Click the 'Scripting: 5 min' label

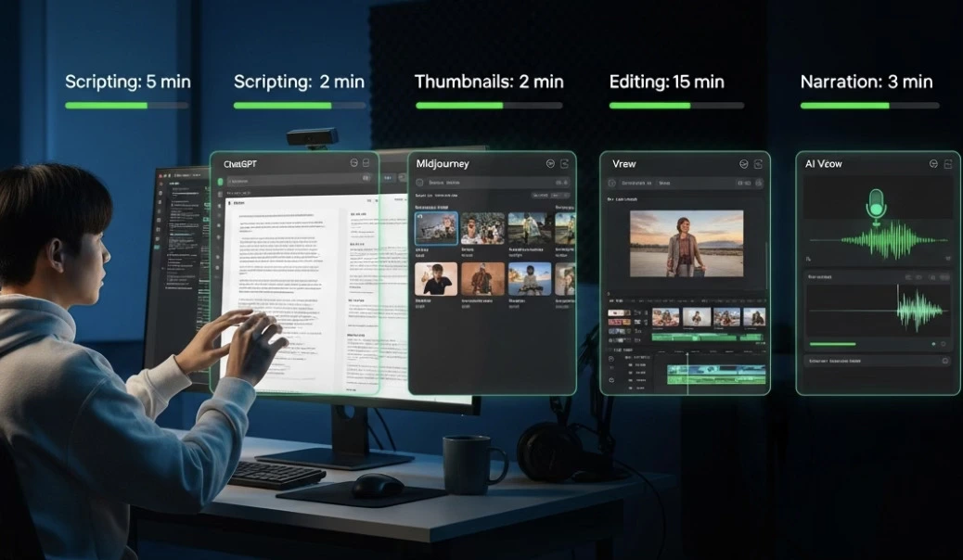[128, 82]
